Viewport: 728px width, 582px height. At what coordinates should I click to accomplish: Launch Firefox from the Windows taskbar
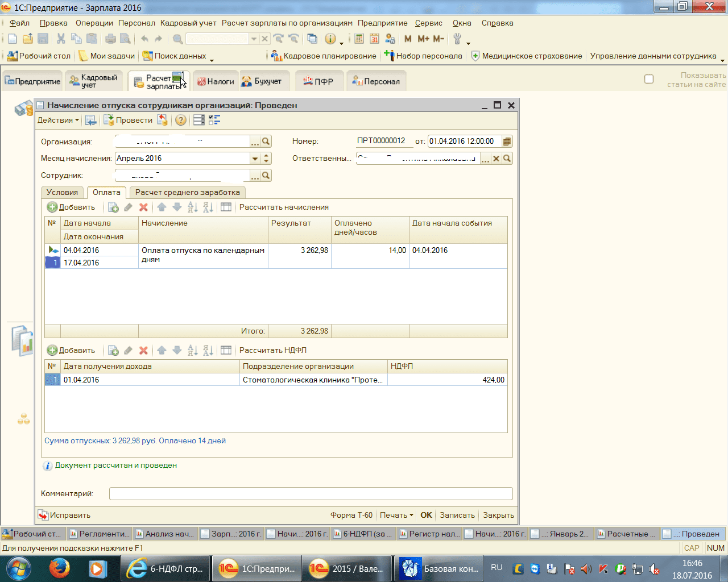(59, 568)
